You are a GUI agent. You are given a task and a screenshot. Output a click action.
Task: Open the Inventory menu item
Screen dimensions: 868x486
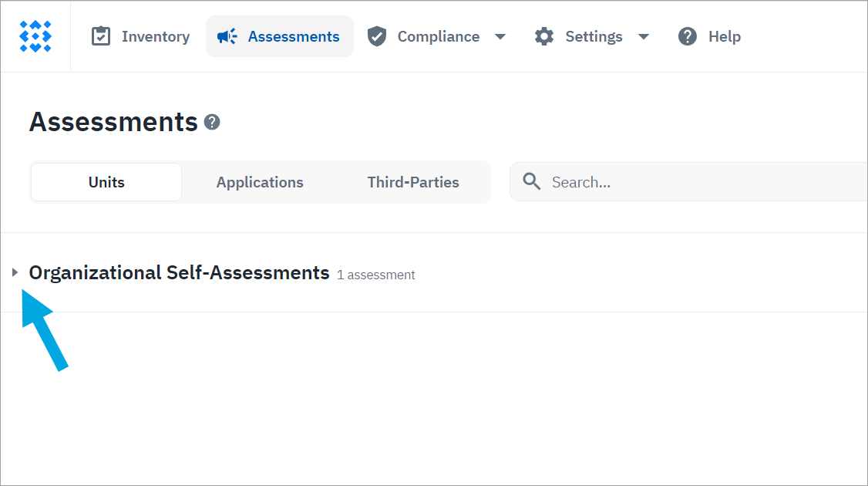pos(155,36)
